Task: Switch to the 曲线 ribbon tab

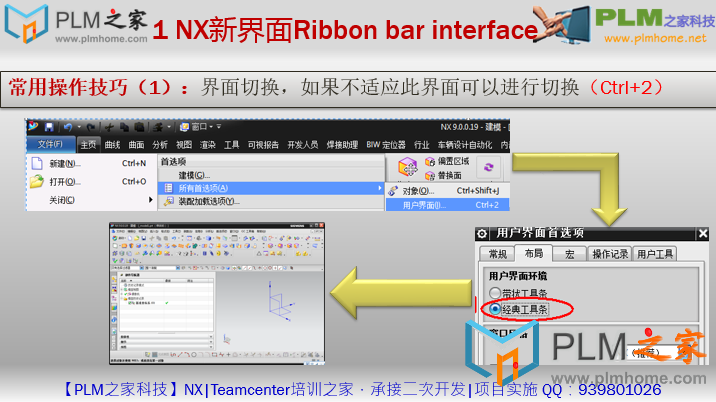Action: click(112, 145)
